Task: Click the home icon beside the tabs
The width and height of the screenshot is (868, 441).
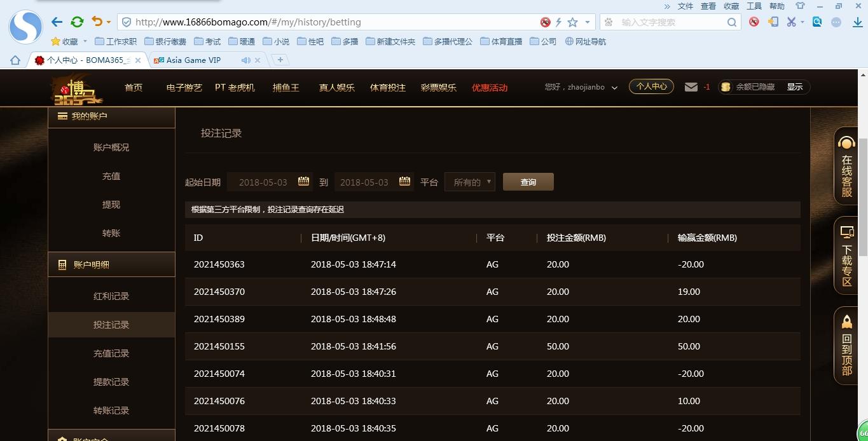Action: [15, 60]
